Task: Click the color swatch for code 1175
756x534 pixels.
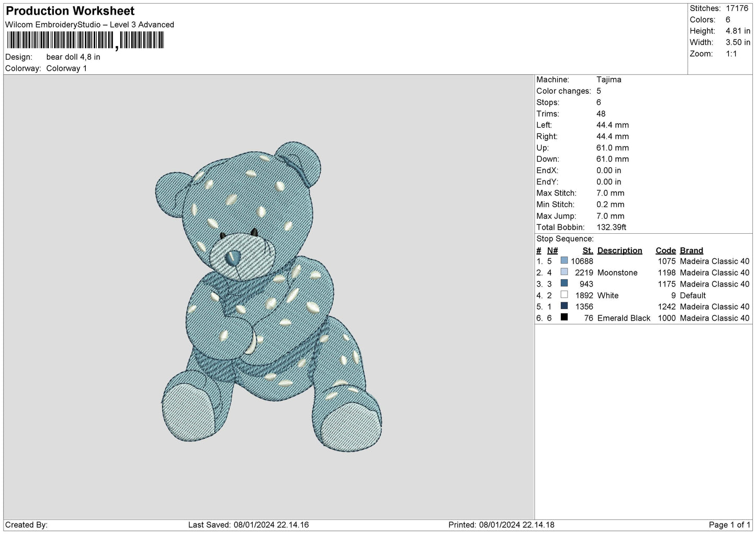Action: click(x=564, y=283)
